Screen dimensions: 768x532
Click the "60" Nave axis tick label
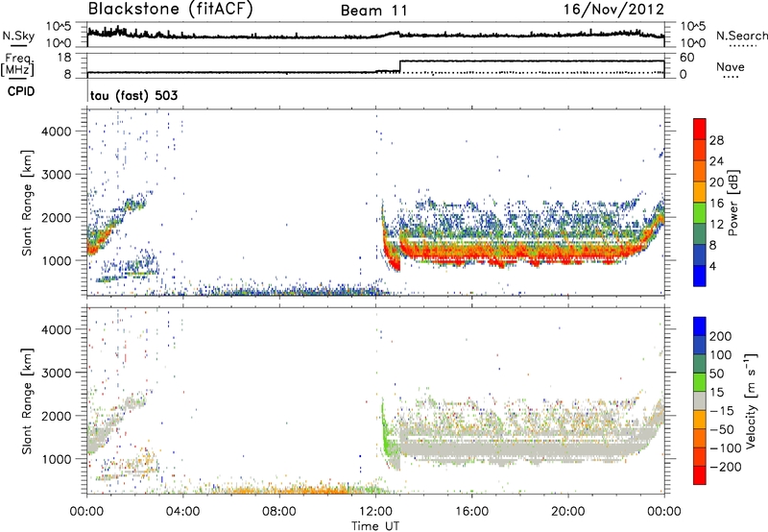686,58
